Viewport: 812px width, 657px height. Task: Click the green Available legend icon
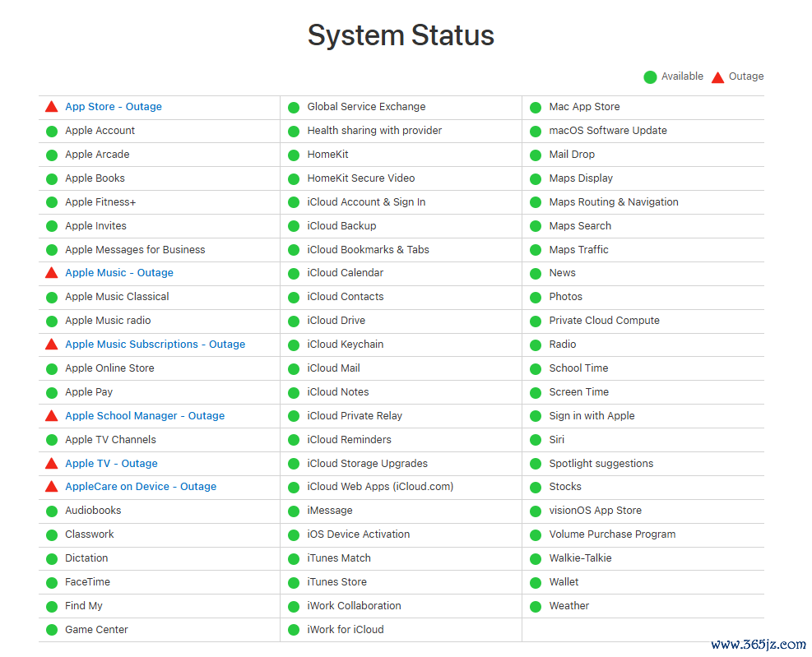point(650,77)
